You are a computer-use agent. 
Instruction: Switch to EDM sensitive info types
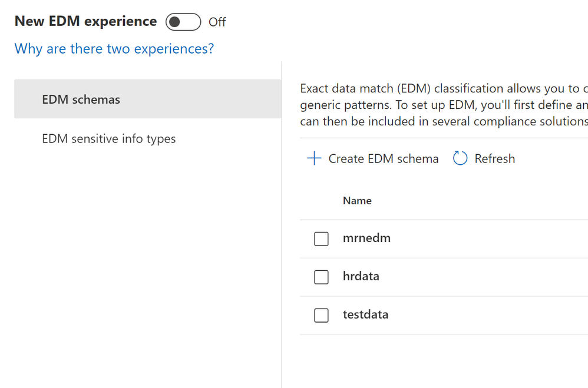click(x=109, y=139)
